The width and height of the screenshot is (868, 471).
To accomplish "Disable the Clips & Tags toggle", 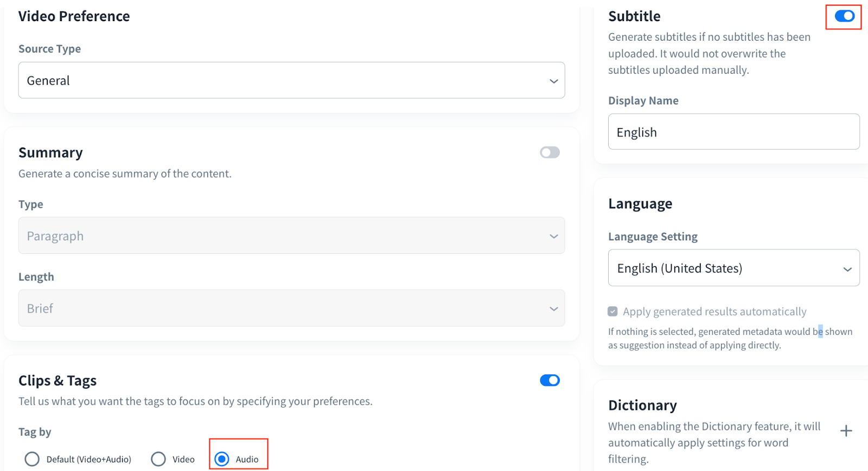I will coord(550,380).
